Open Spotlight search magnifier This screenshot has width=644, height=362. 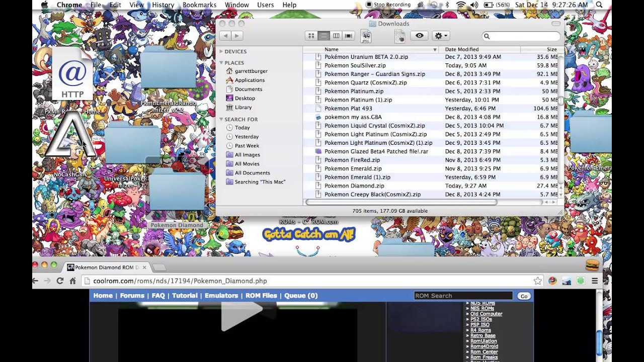pyautogui.click(x=599, y=5)
